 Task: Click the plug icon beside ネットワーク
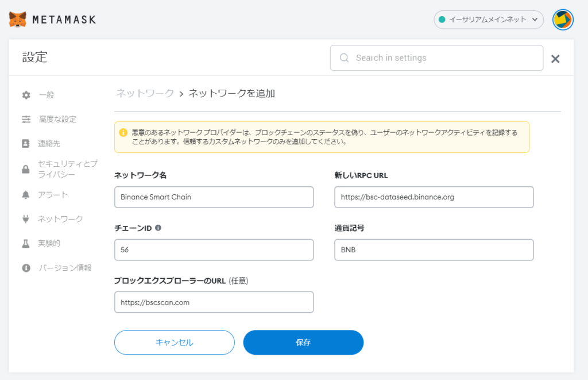tap(26, 219)
